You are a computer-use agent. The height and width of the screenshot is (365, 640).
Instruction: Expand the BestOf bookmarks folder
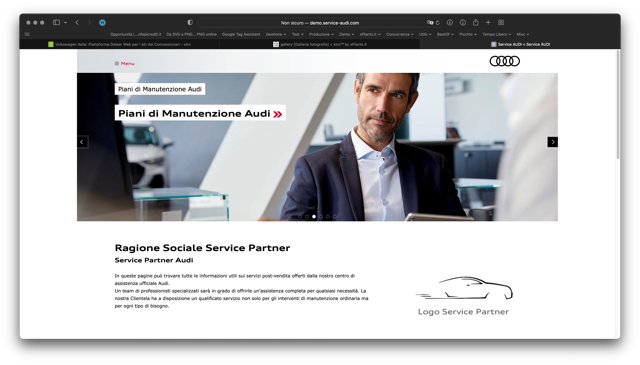coord(445,34)
